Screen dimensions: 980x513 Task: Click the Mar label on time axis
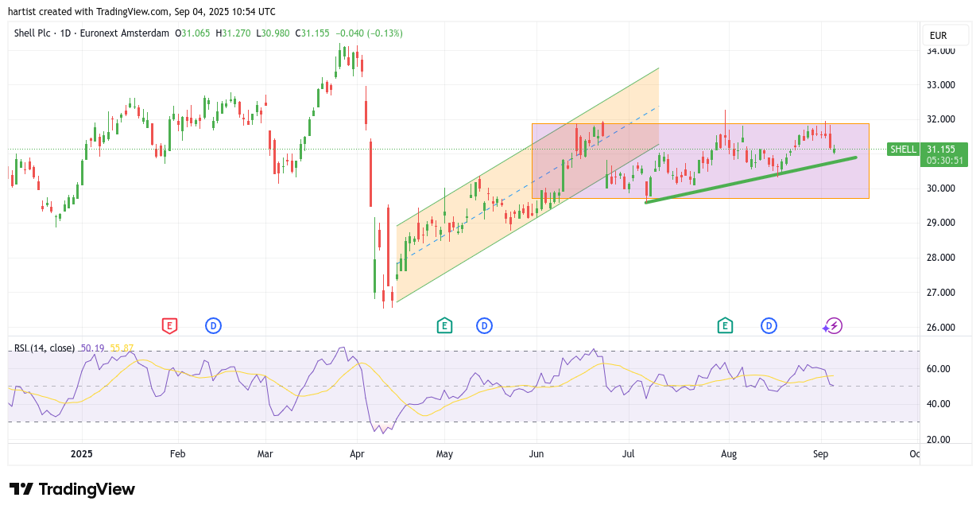point(265,454)
